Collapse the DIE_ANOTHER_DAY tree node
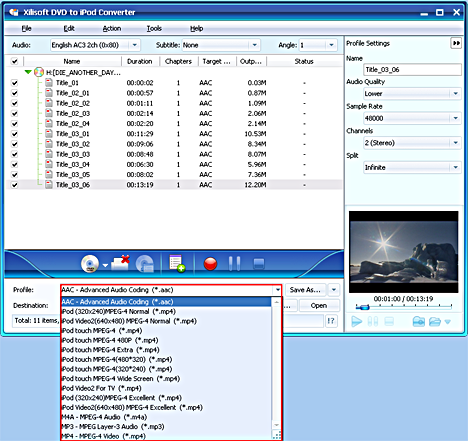 (x=28, y=72)
